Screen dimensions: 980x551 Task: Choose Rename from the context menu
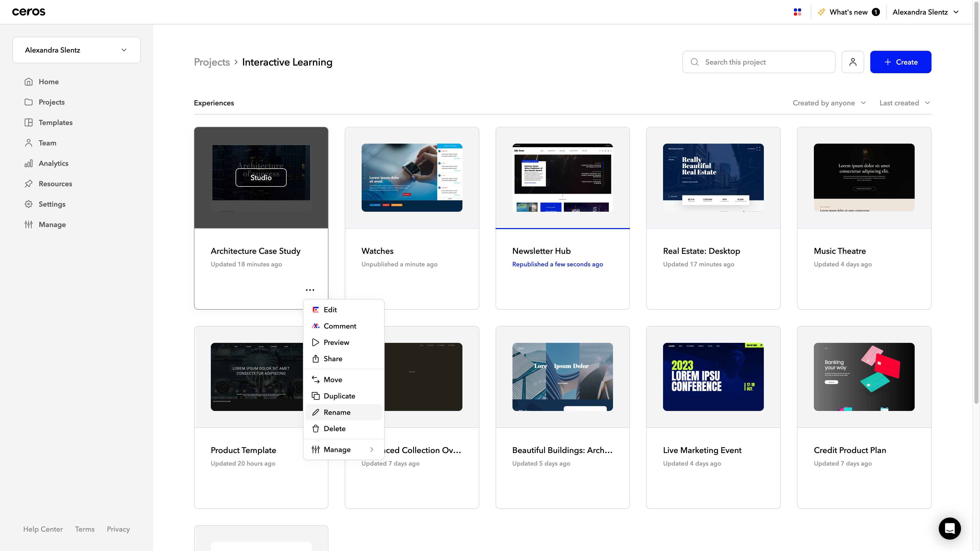point(344,412)
